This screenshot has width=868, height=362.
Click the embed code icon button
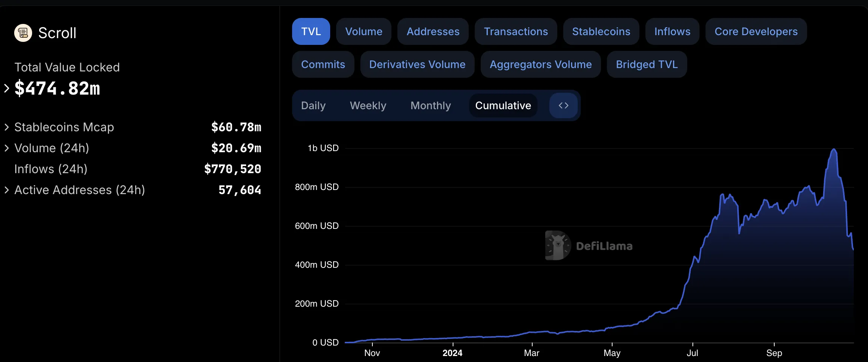564,105
